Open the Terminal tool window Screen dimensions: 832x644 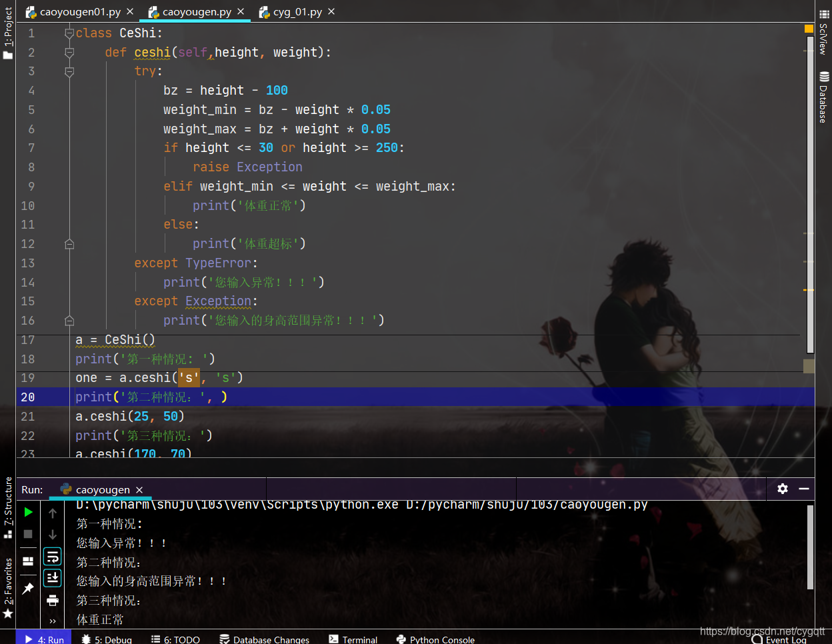(x=353, y=639)
